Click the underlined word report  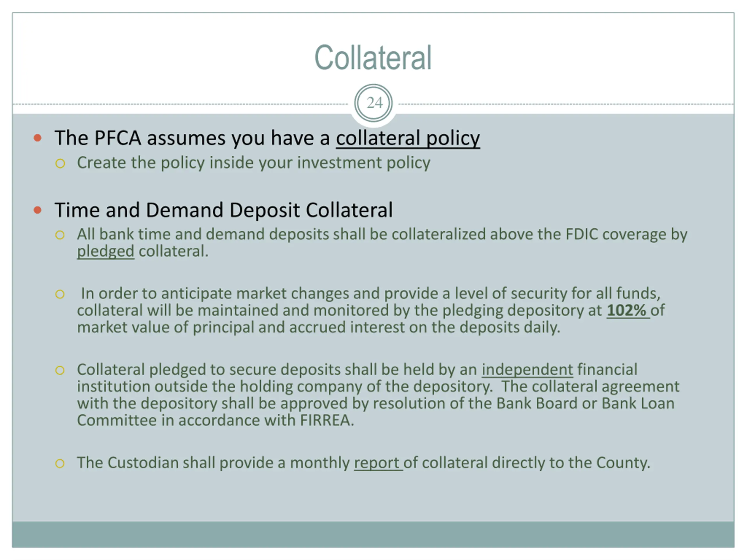(377, 463)
